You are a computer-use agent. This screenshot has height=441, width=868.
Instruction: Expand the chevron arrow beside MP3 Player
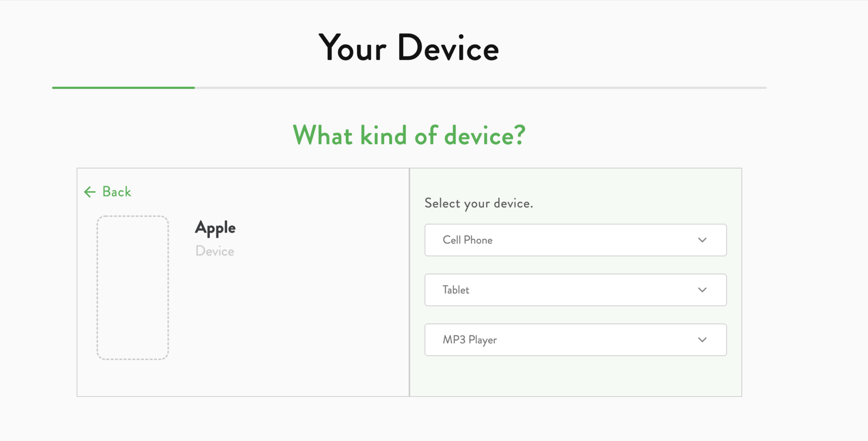[702, 340]
